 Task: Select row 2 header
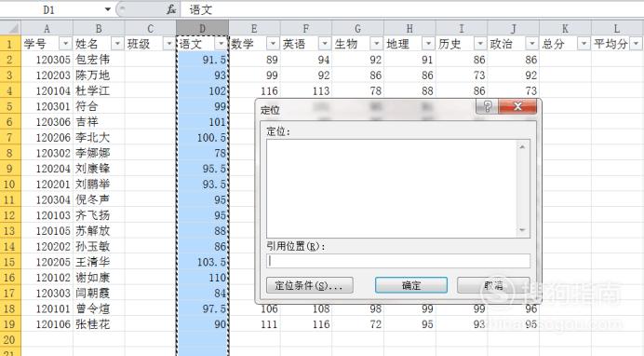(10, 60)
